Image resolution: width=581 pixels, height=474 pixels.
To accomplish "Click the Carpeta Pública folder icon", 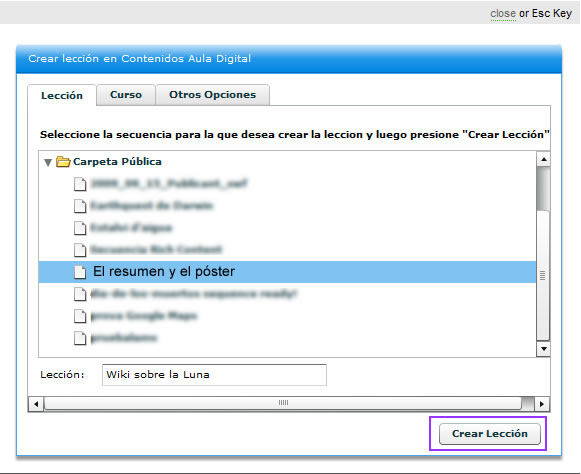I will click(x=63, y=162).
